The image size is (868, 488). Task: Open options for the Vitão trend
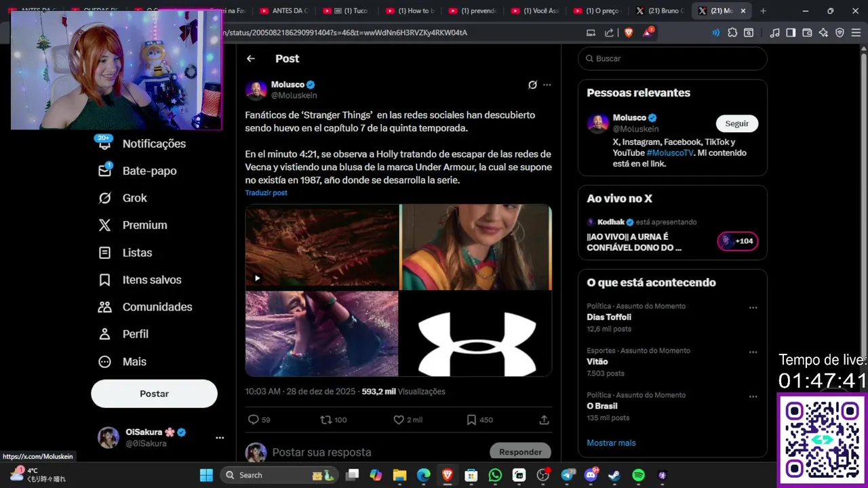(753, 352)
